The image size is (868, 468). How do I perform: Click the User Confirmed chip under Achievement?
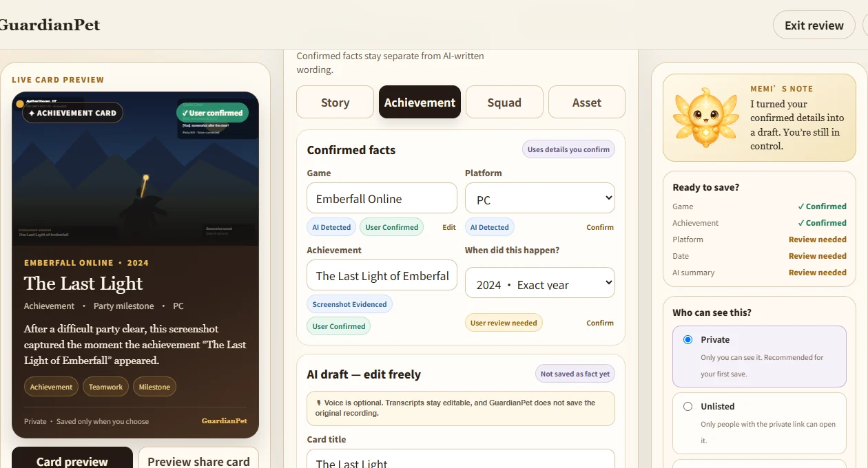click(x=338, y=326)
